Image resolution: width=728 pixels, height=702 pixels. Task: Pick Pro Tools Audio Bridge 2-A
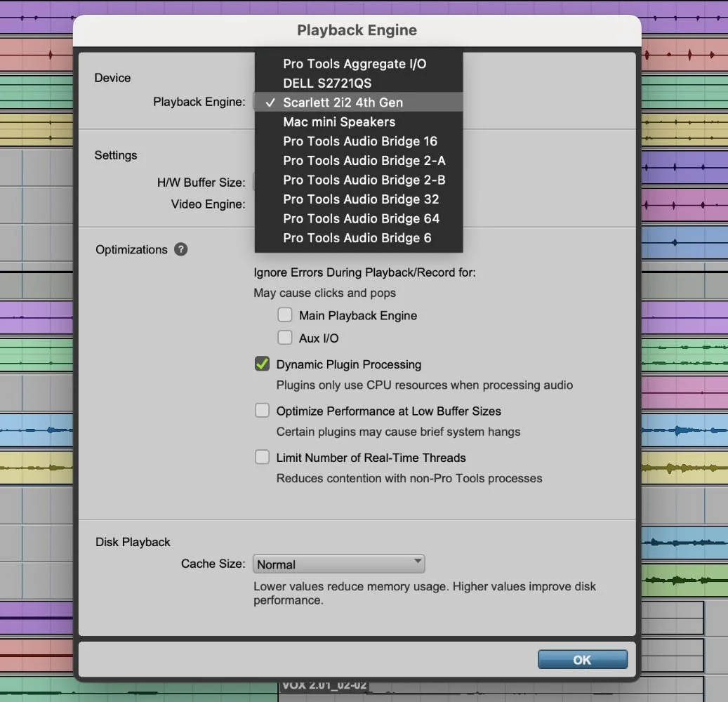359,161
